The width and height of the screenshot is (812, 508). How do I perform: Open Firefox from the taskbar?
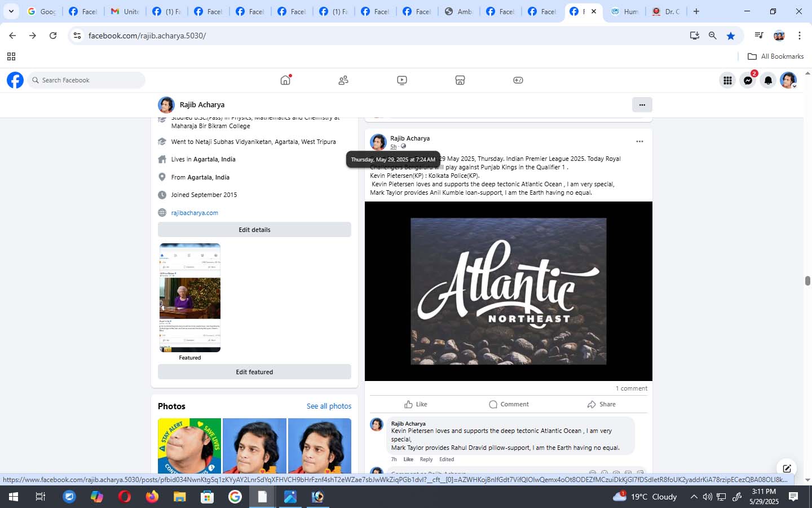tap(152, 497)
